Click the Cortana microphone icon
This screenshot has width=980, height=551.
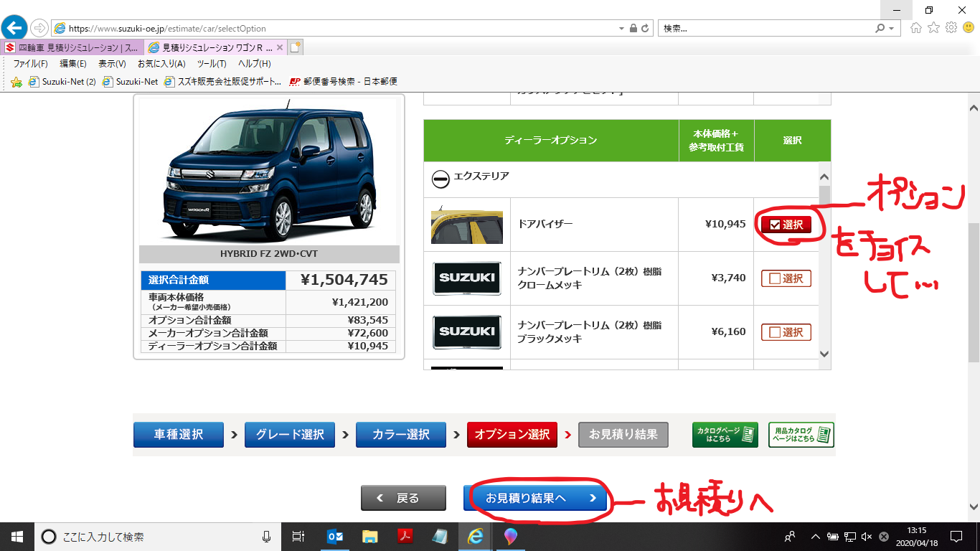point(266,536)
